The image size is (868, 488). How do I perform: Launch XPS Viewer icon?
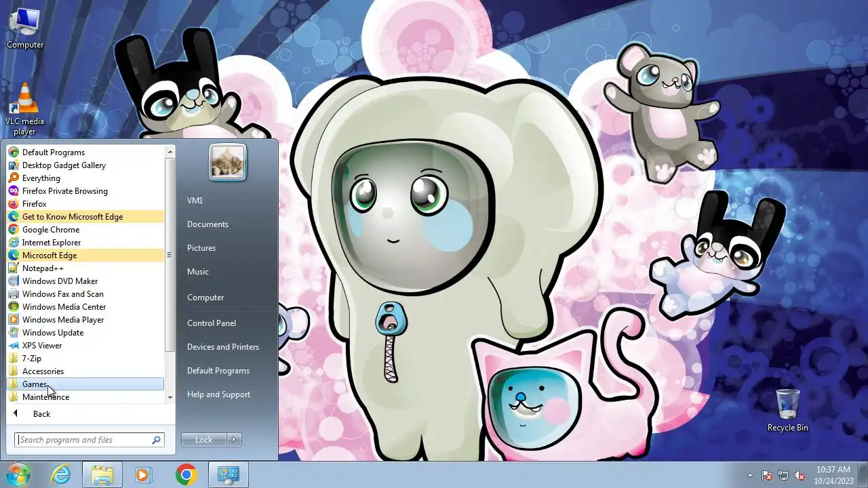pos(14,346)
